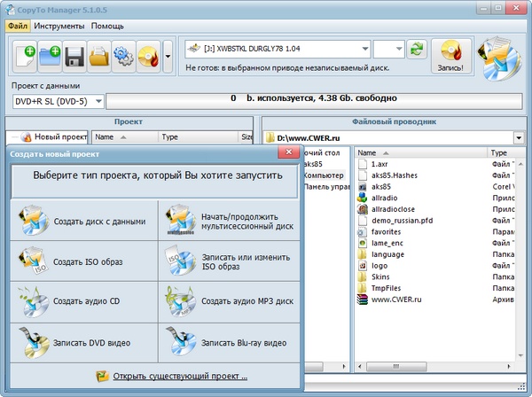Expand the D:\www.CWER.ru path dropdown
Viewport: 532px width, 397px height.
pyautogui.click(x=518, y=138)
